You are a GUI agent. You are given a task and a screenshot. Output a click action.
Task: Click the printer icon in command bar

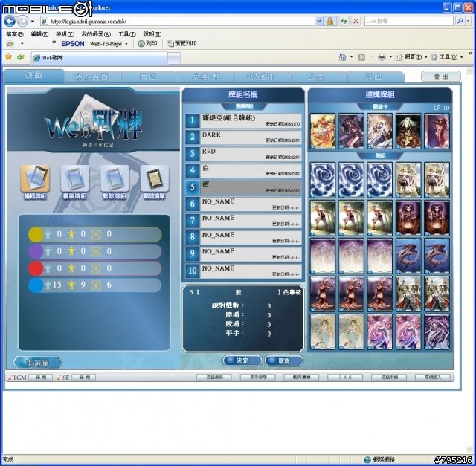382,57
